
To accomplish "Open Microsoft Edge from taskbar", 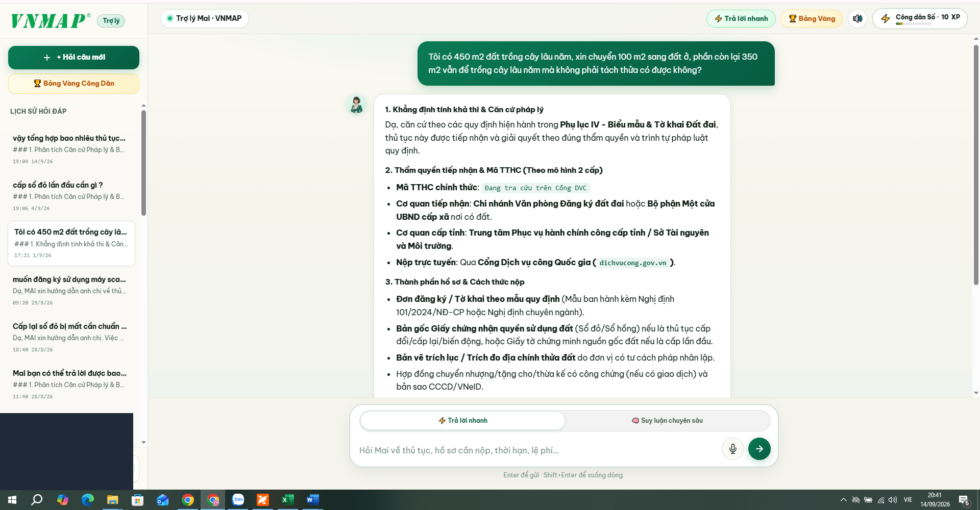I will [x=88, y=500].
